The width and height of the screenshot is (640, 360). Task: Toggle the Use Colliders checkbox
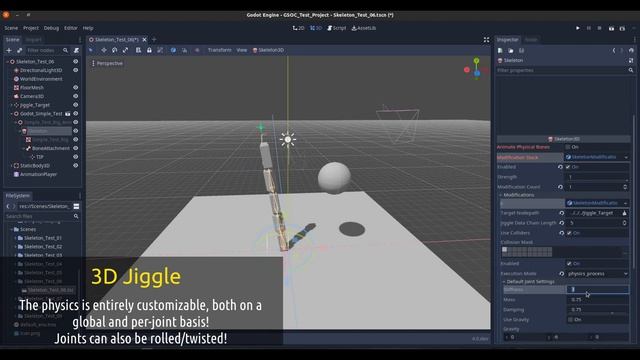(x=569, y=233)
